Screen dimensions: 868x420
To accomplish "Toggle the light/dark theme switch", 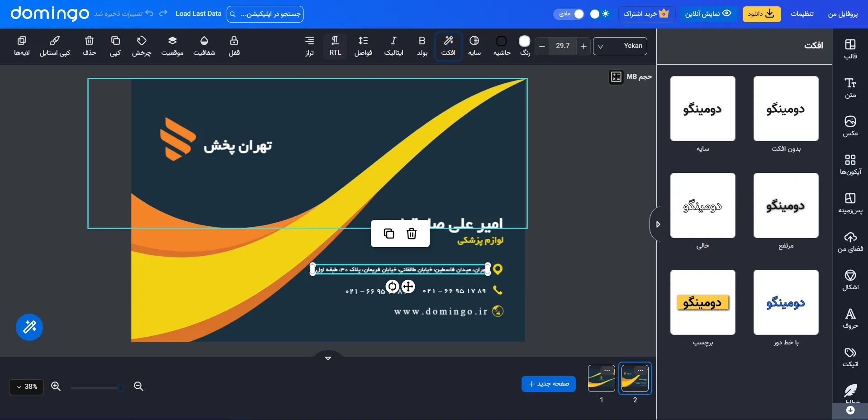I will point(600,14).
